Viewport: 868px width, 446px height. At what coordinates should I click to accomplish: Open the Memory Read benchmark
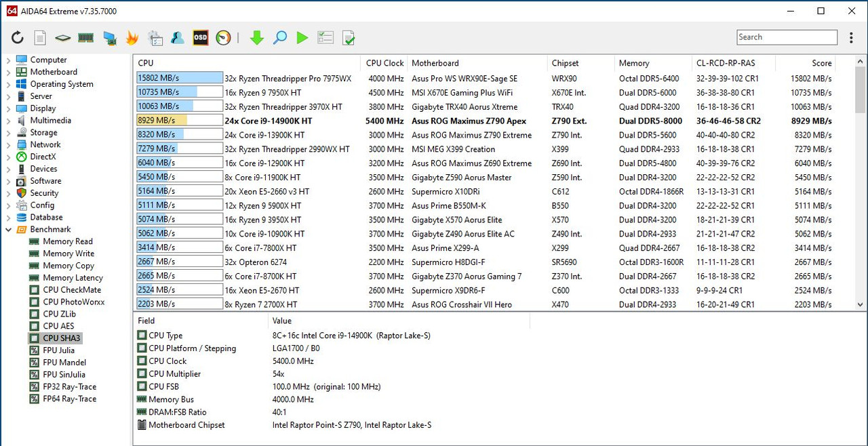pos(68,241)
